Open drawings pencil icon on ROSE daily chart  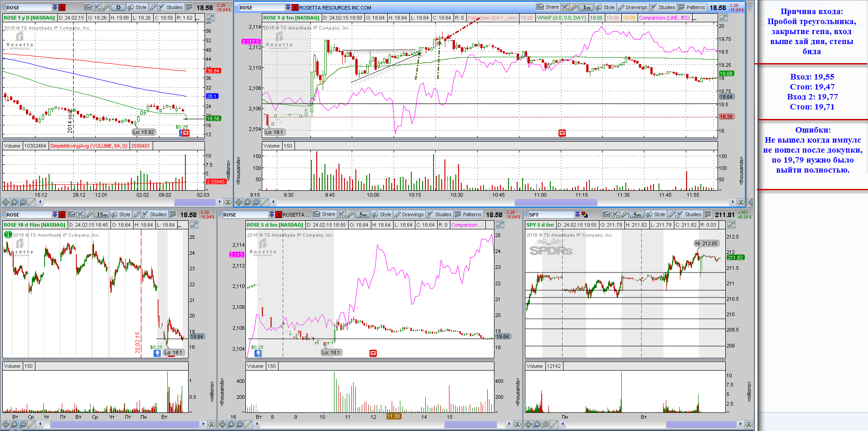click(153, 7)
